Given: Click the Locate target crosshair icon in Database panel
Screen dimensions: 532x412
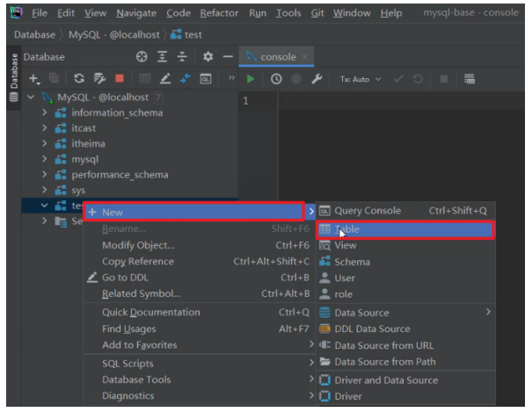Looking at the screenshot, I should pyautogui.click(x=142, y=56).
